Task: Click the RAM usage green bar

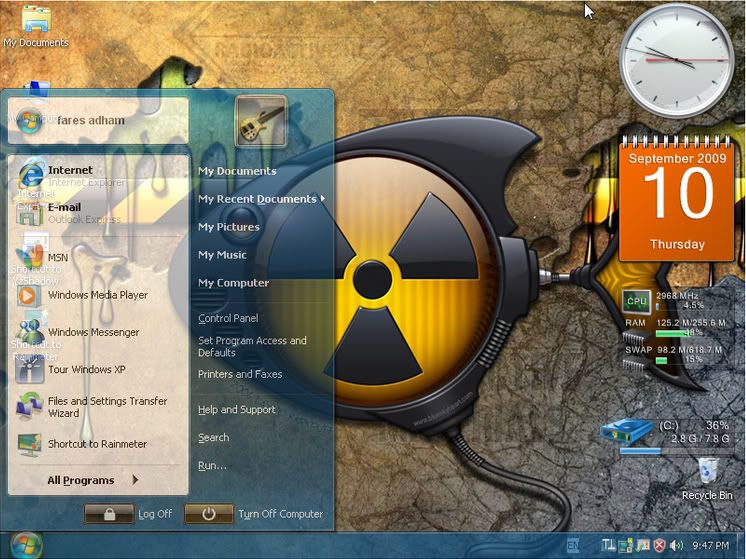Action: tap(673, 333)
